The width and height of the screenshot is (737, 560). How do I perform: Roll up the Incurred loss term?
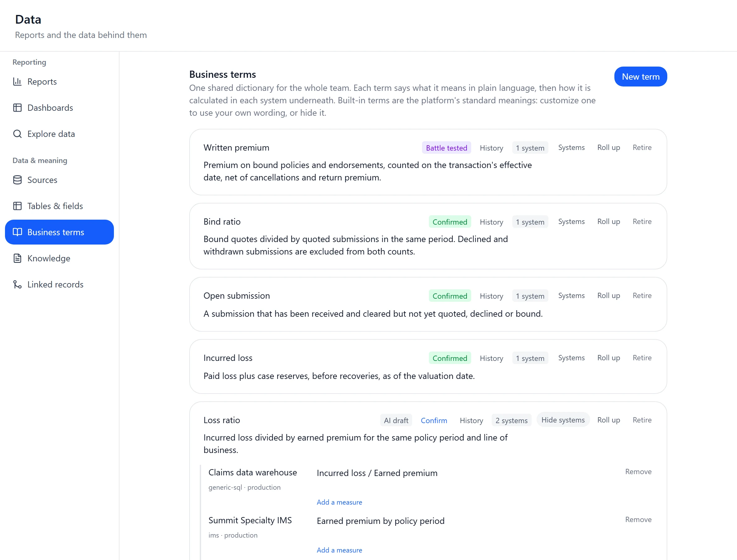point(608,358)
